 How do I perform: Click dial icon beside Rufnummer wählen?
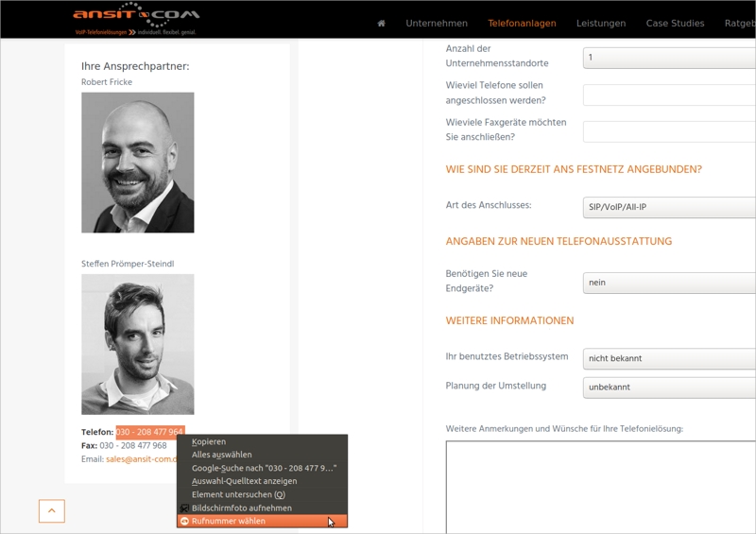184,521
